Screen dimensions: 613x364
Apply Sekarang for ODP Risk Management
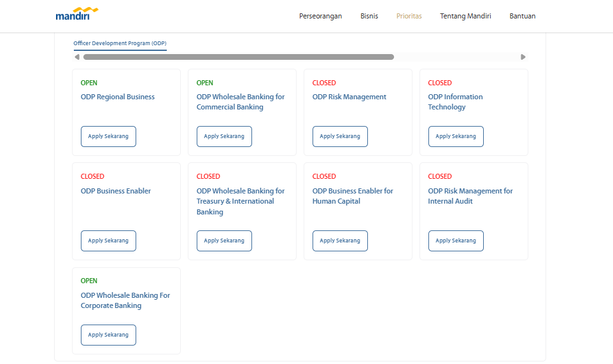340,136
